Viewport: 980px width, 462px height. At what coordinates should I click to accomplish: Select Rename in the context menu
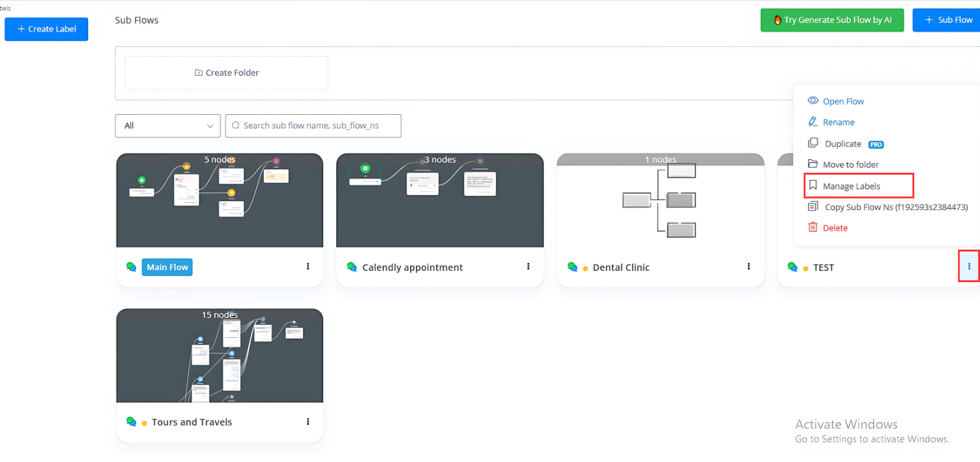click(x=838, y=122)
